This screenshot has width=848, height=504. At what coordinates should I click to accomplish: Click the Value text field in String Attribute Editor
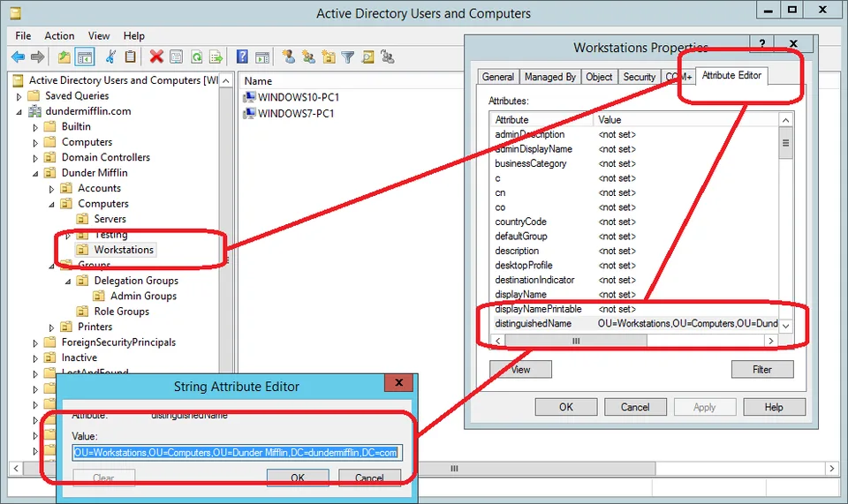tap(238, 452)
